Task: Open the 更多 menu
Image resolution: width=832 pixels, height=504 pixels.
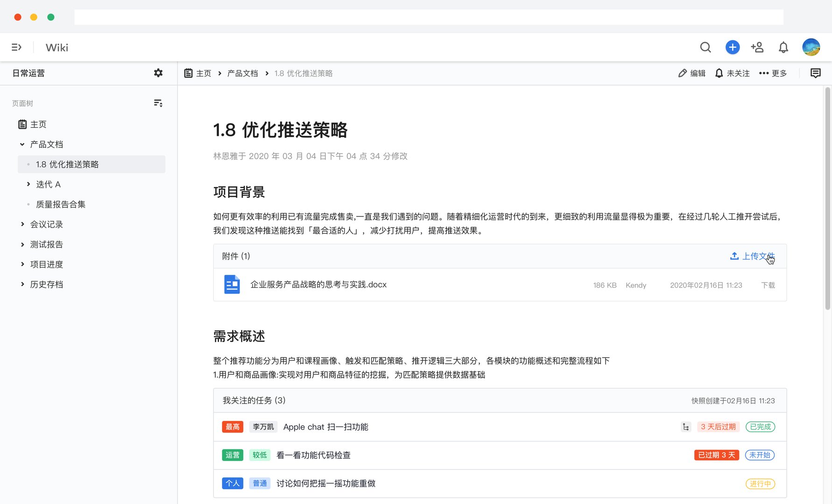Action: [772, 73]
